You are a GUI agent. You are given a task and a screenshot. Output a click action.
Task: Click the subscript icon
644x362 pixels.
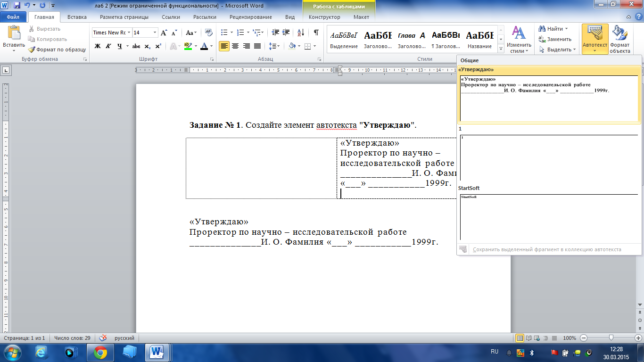tap(147, 46)
